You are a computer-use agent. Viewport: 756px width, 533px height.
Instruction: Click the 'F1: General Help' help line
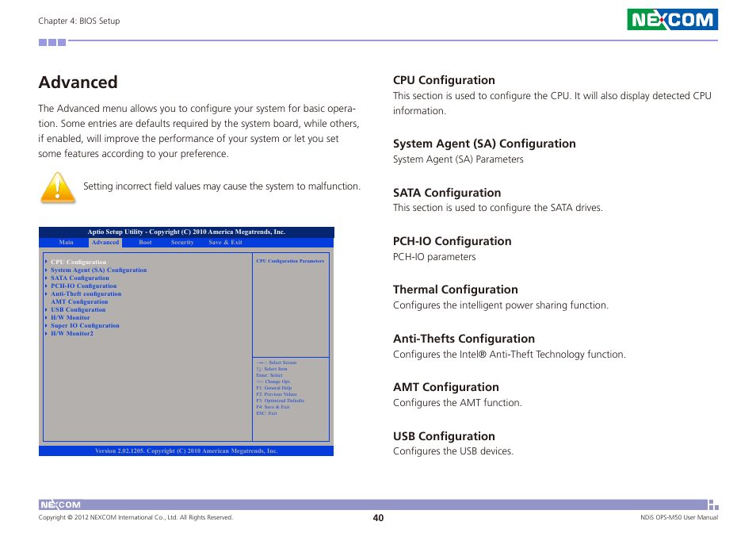274,388
